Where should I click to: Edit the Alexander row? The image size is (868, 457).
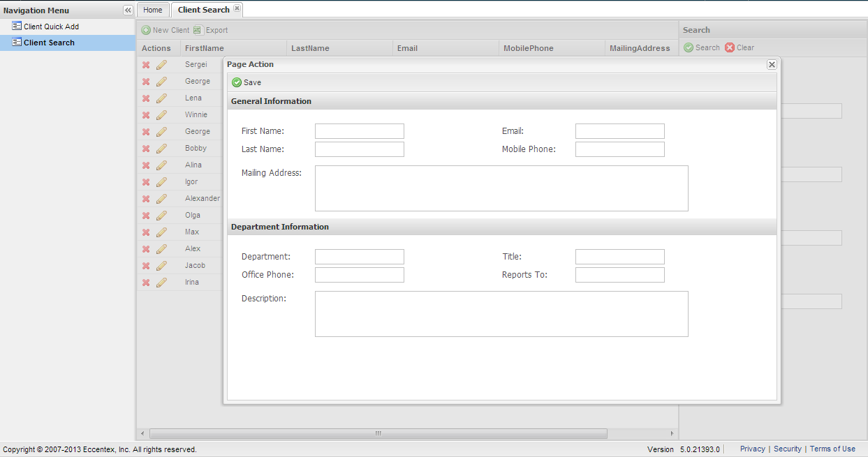(161, 199)
